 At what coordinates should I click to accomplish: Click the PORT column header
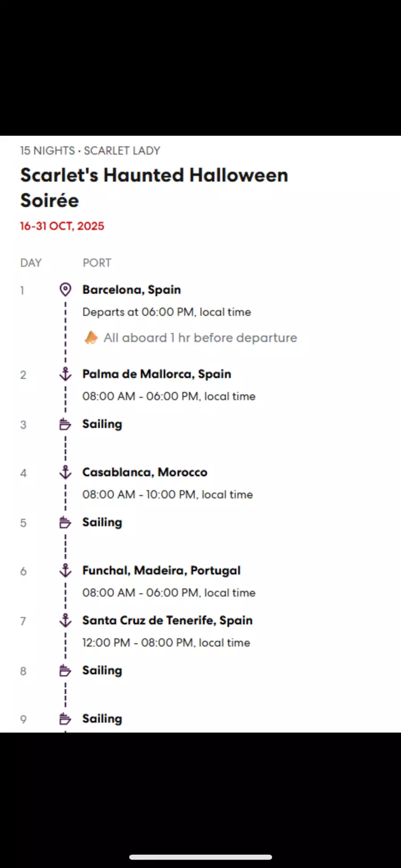tap(97, 263)
